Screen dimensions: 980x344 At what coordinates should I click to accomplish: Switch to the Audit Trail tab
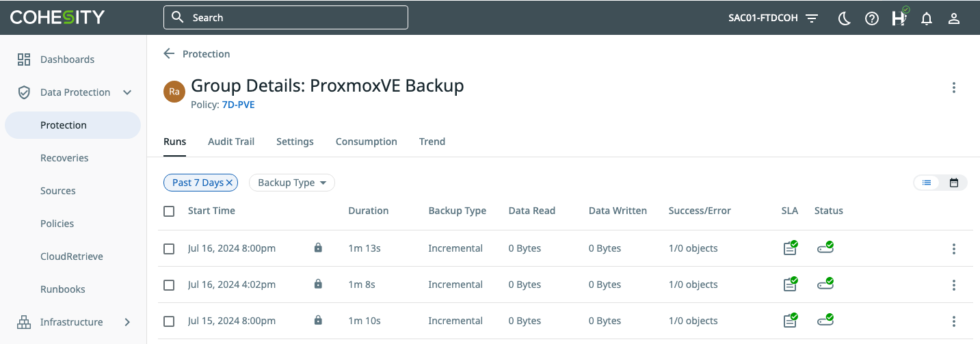click(231, 142)
